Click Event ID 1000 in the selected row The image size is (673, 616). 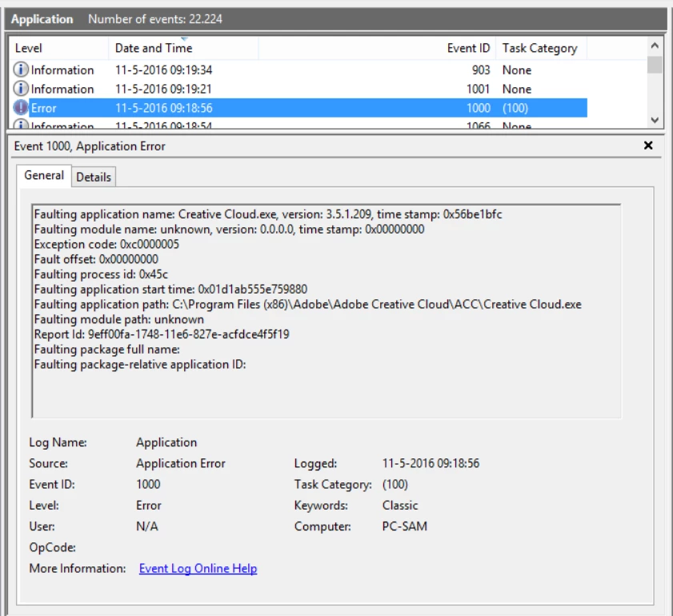[x=478, y=108]
